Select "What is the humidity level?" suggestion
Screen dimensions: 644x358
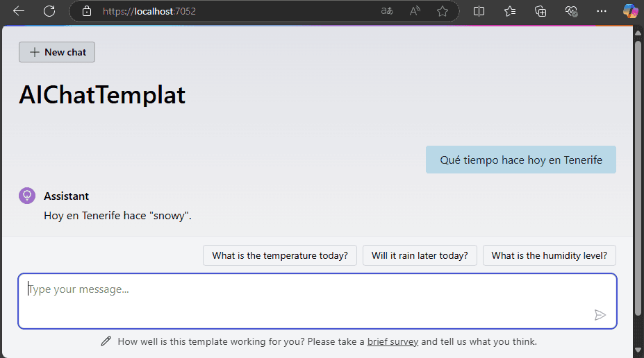point(549,255)
